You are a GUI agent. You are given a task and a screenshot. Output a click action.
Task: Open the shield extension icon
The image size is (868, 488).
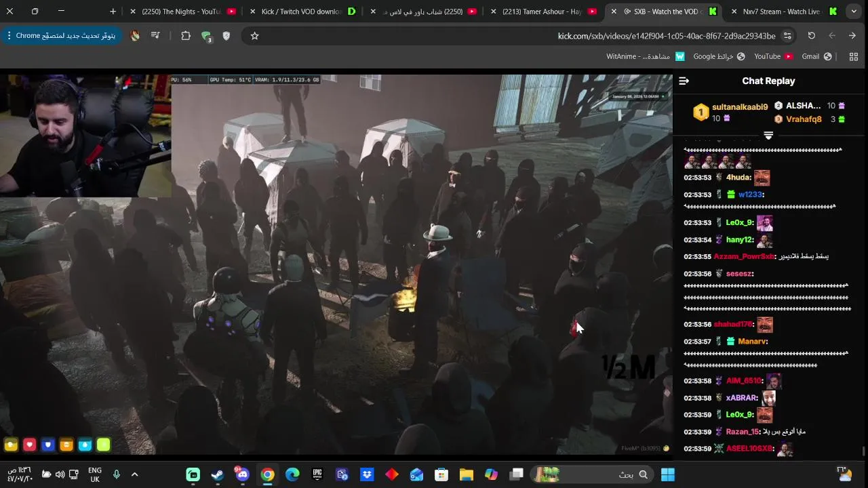coord(226,36)
